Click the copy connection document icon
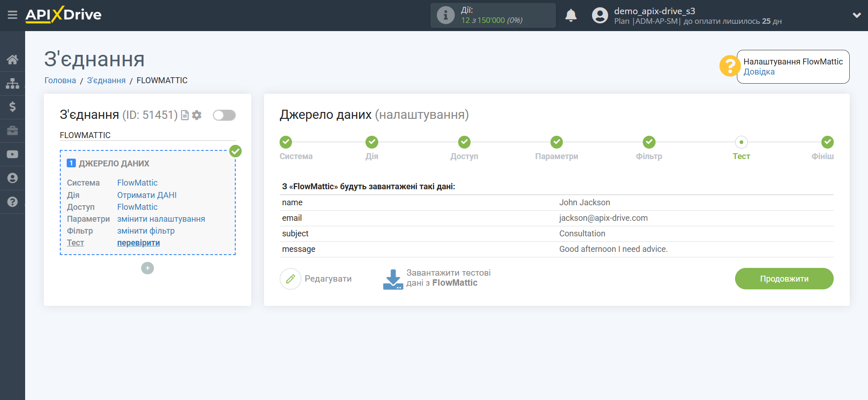The width and height of the screenshot is (868, 400). tap(185, 115)
